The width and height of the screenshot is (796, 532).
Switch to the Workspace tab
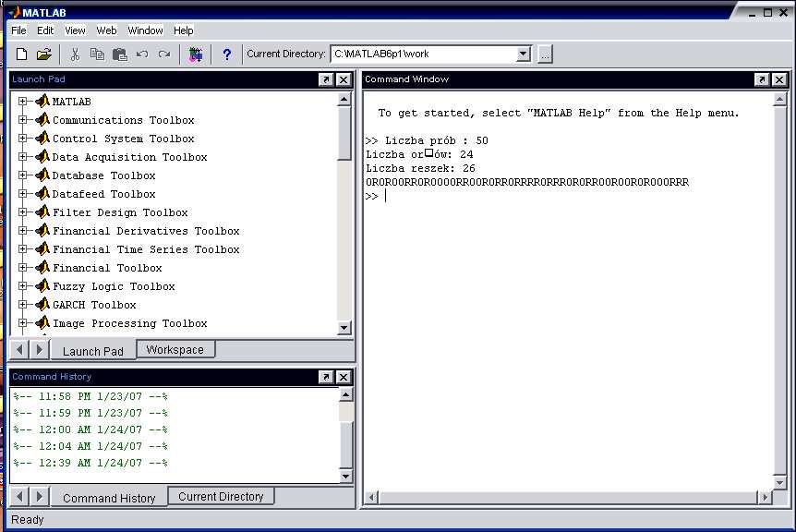point(175,349)
